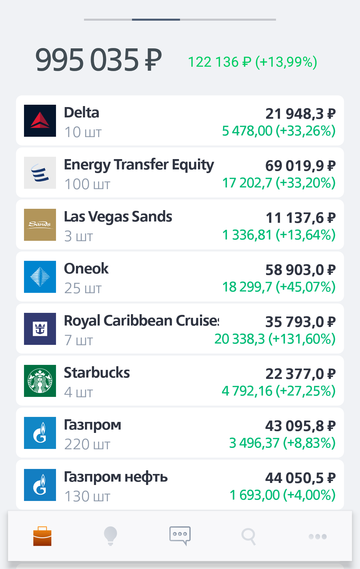The height and width of the screenshot is (569, 360).
Task: Tap the Oneok logo icon
Action: 40,277
